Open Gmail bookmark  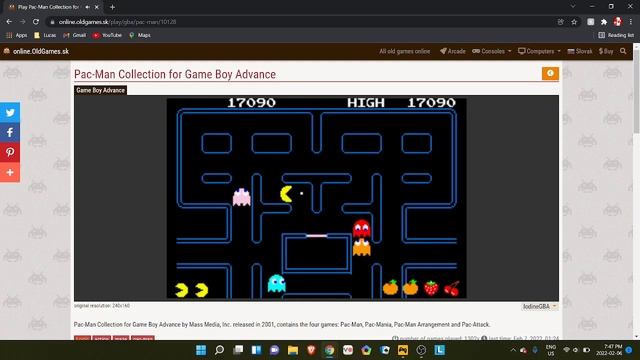pos(75,36)
